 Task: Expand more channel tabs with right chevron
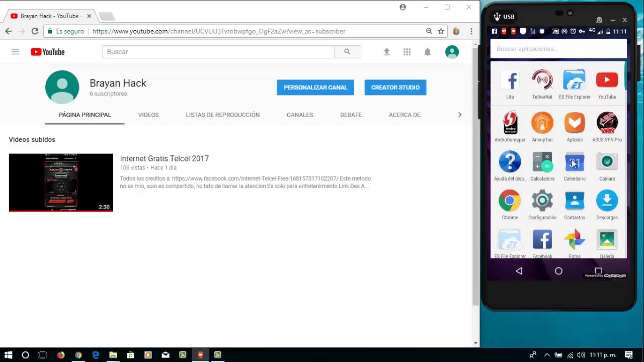(459, 115)
